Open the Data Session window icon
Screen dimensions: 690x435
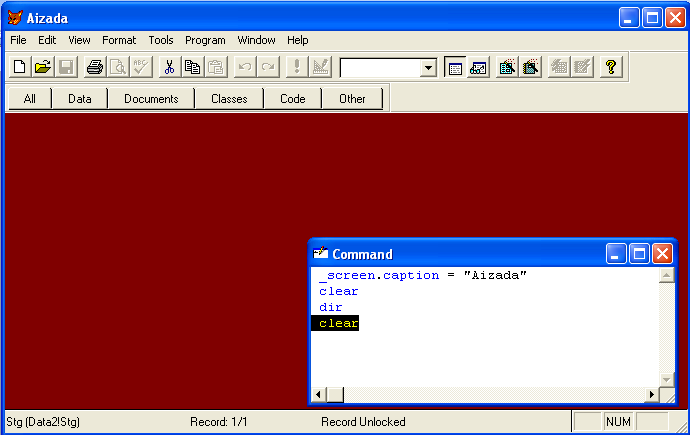click(478, 67)
